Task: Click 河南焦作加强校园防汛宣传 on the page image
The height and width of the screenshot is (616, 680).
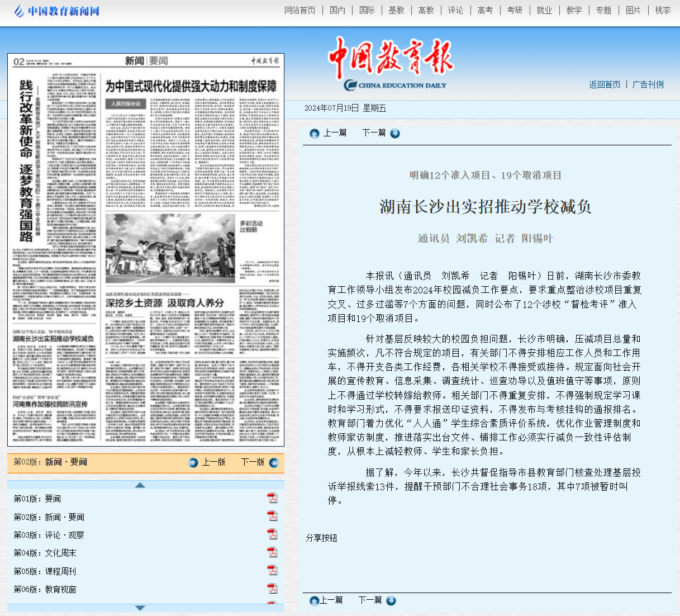Action: [50, 404]
